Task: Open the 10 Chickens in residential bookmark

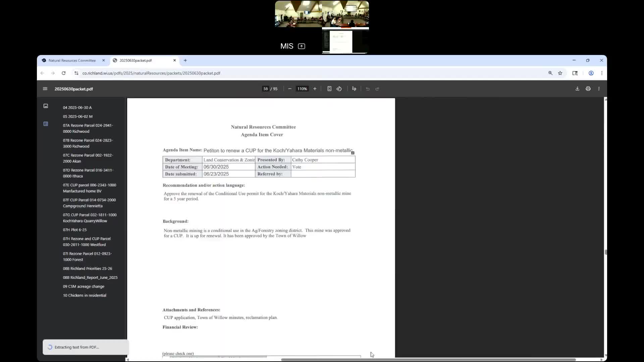Action: (85, 295)
